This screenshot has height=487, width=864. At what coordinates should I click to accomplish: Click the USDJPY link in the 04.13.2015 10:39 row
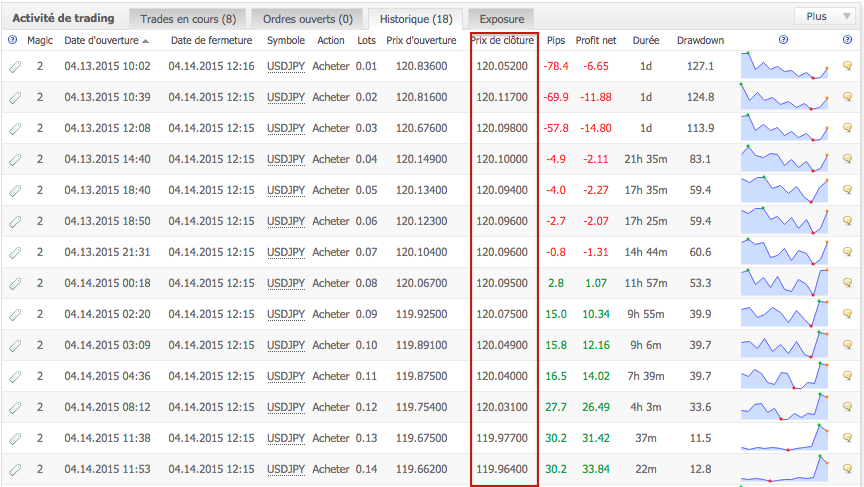pyautogui.click(x=286, y=97)
